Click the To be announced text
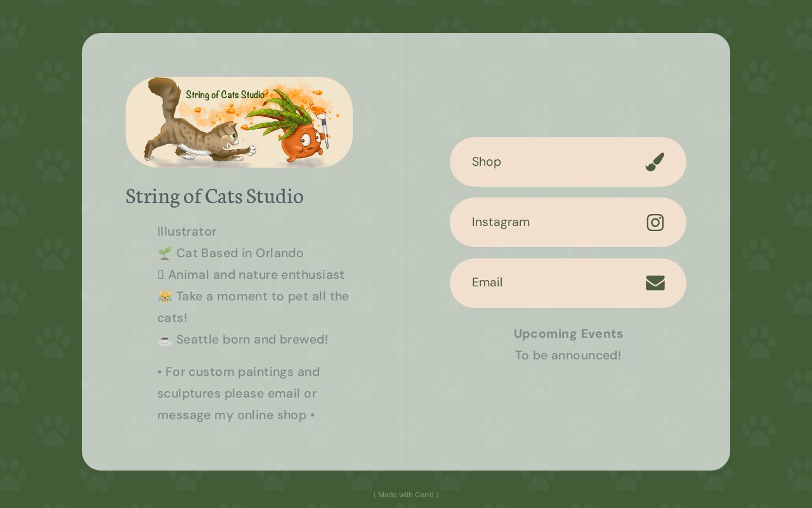Image resolution: width=812 pixels, height=508 pixels. tap(568, 356)
